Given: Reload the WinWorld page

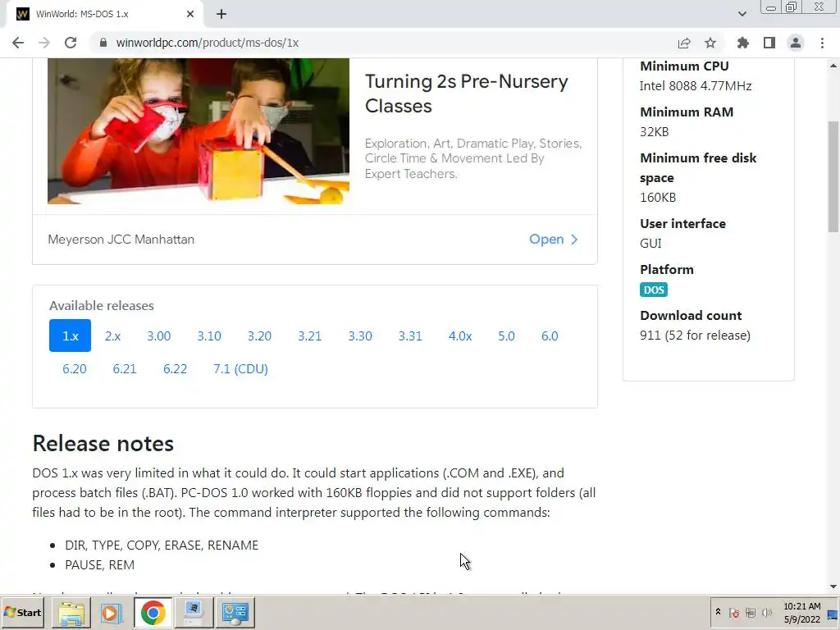Looking at the screenshot, I should tap(71, 43).
